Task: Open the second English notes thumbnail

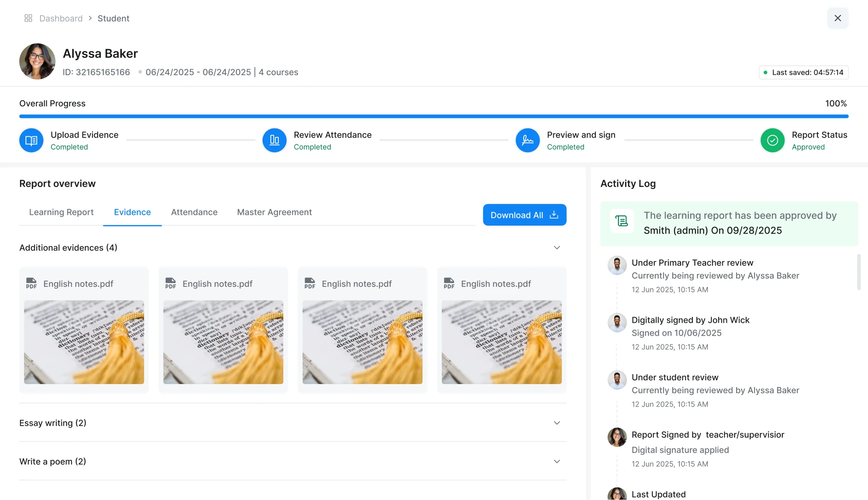Action: [x=223, y=342]
